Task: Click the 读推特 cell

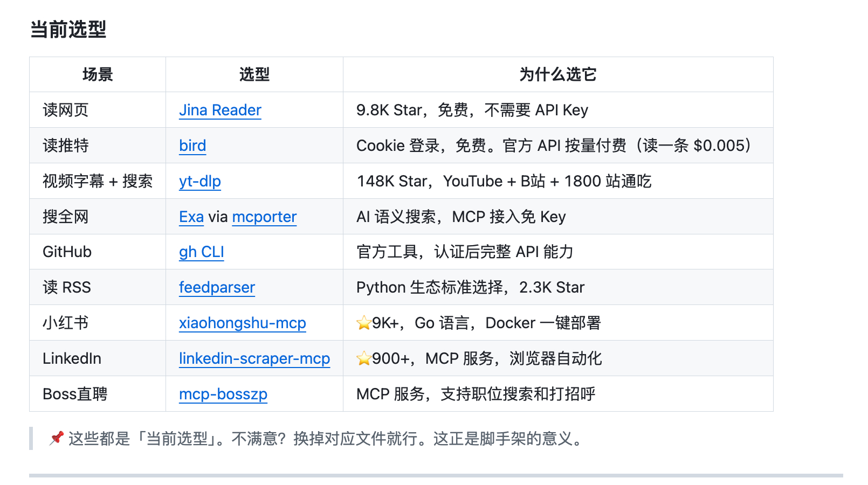Action: 98,145
